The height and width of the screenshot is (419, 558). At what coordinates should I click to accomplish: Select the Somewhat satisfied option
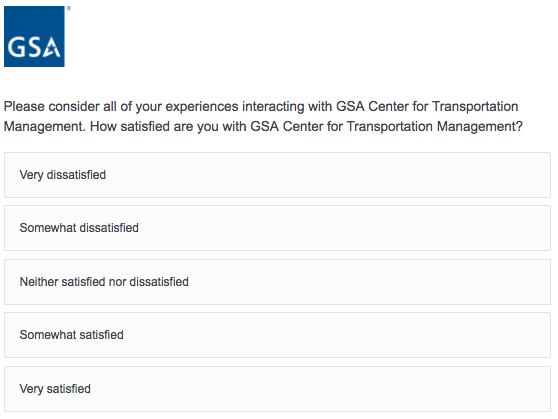[x=277, y=335]
